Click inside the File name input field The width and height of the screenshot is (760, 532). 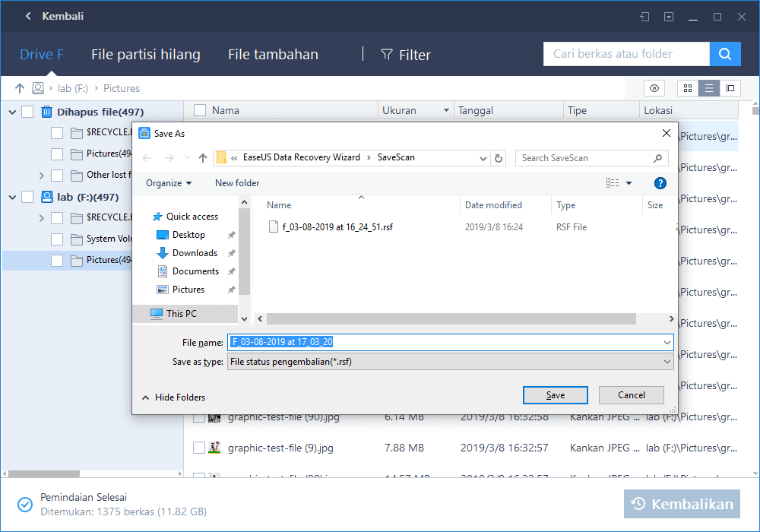point(380,342)
